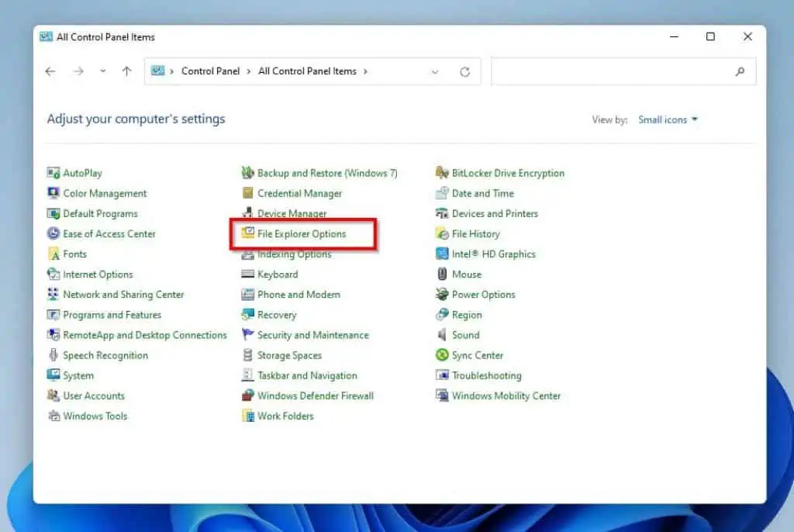Click the Mouse icon
794x532 pixels.
[x=442, y=275]
